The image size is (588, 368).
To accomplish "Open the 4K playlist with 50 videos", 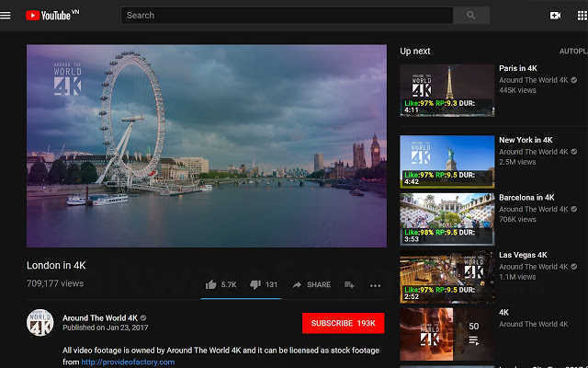I will tap(447, 334).
